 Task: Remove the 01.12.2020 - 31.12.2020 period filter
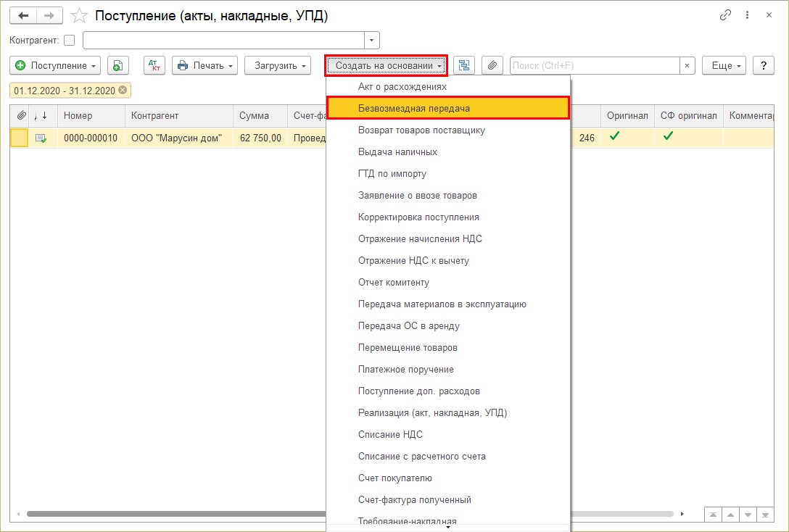click(123, 90)
